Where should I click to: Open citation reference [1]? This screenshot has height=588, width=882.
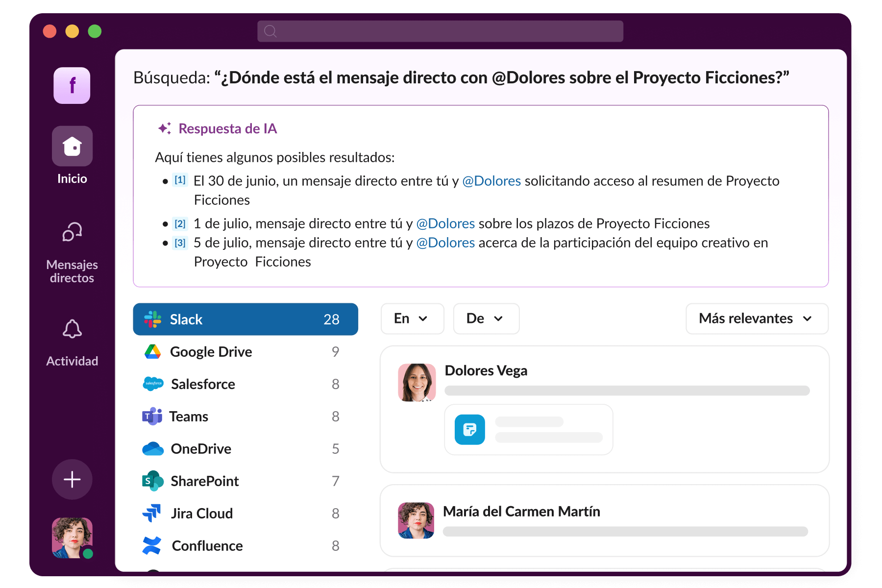point(180,180)
